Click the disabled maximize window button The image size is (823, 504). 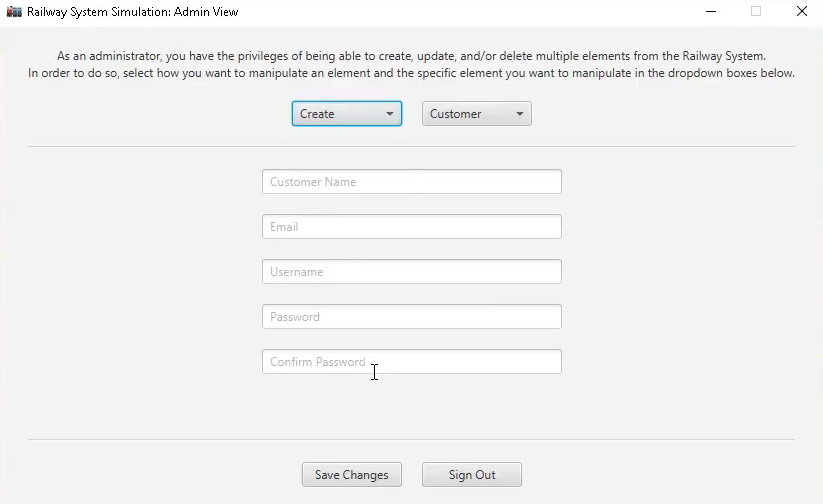point(756,12)
